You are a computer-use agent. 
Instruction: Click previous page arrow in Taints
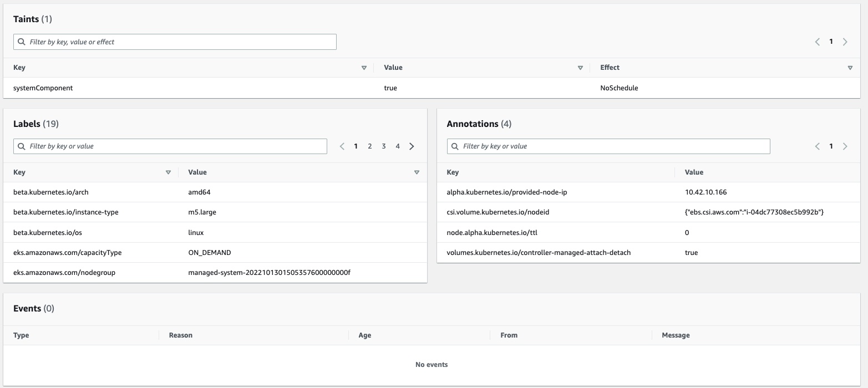(x=817, y=42)
